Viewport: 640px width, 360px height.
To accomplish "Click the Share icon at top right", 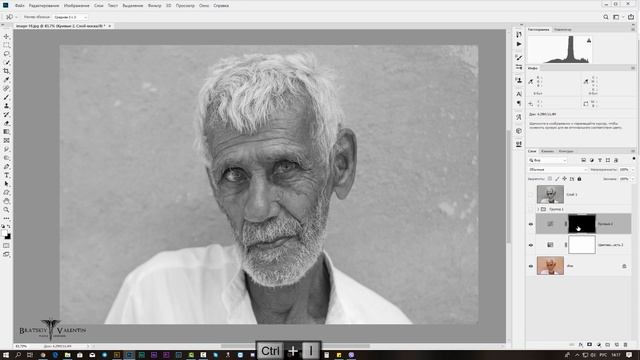I will point(631,17).
